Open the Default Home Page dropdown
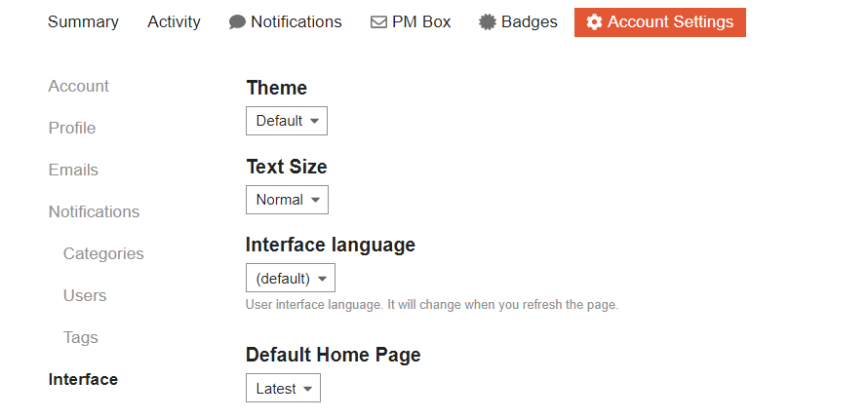 (x=283, y=389)
